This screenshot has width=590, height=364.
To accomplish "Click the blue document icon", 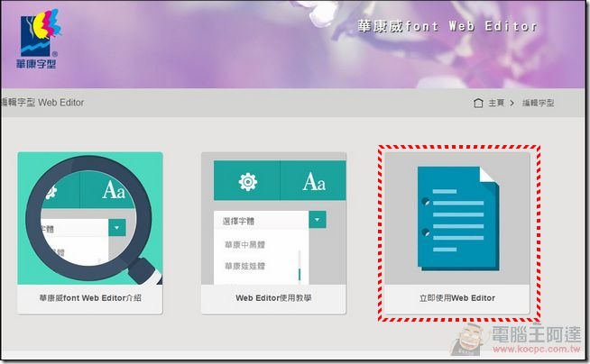I will click(458, 219).
